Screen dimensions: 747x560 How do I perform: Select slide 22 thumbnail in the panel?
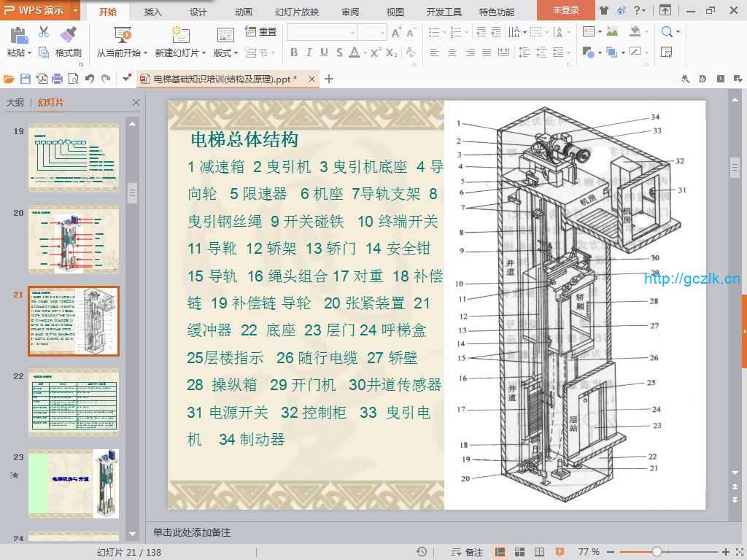tap(73, 402)
